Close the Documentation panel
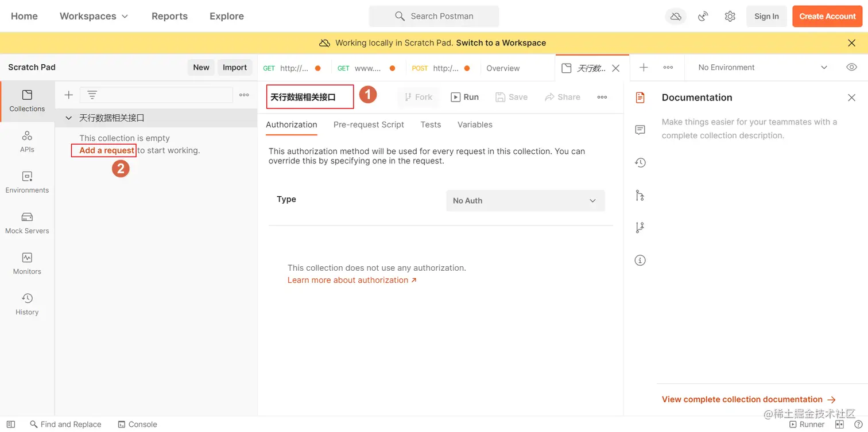 click(x=852, y=98)
